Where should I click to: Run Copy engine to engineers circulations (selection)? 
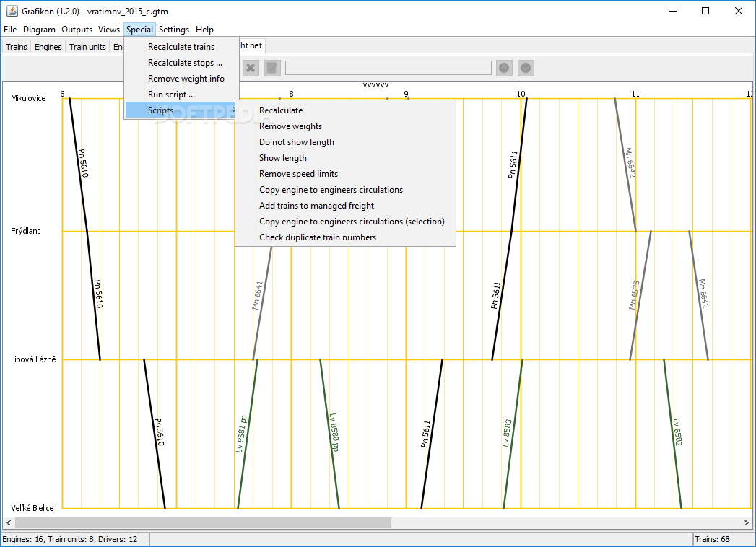(x=345, y=222)
